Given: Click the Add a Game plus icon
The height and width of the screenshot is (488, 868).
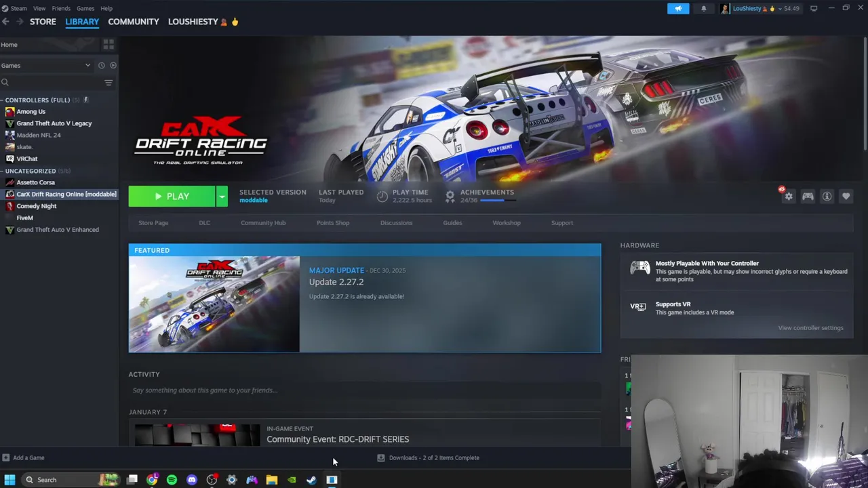Looking at the screenshot, I should click(x=6, y=457).
